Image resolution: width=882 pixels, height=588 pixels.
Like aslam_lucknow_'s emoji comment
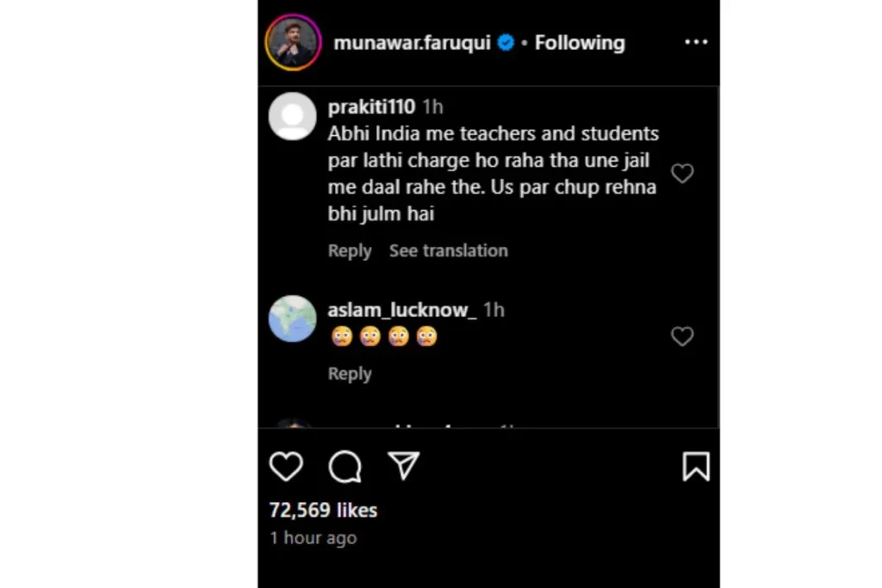pos(682,337)
